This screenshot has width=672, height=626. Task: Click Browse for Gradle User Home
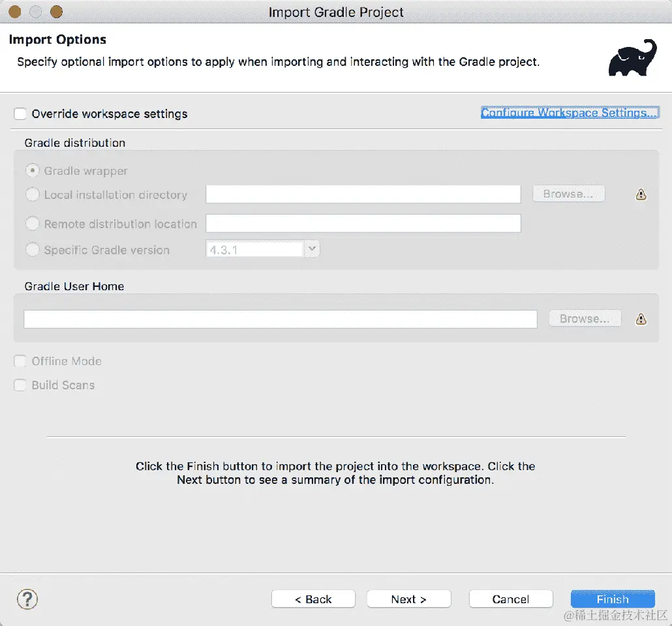click(x=585, y=319)
